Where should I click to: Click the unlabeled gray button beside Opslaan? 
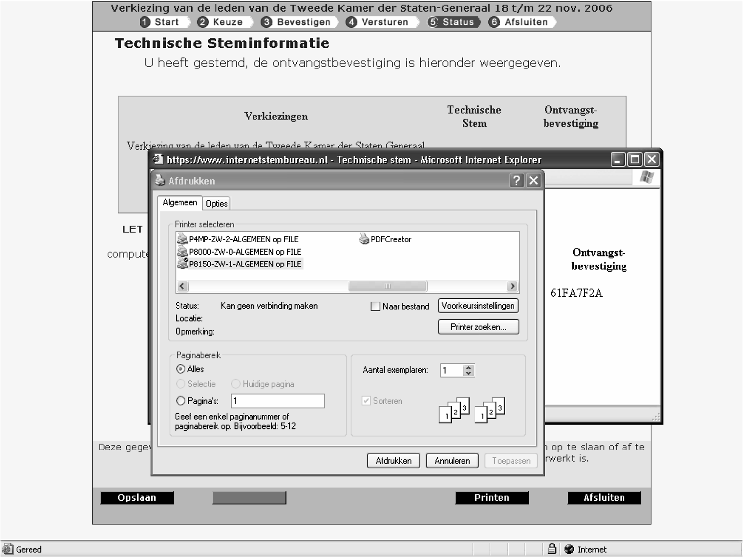[x=249, y=498]
